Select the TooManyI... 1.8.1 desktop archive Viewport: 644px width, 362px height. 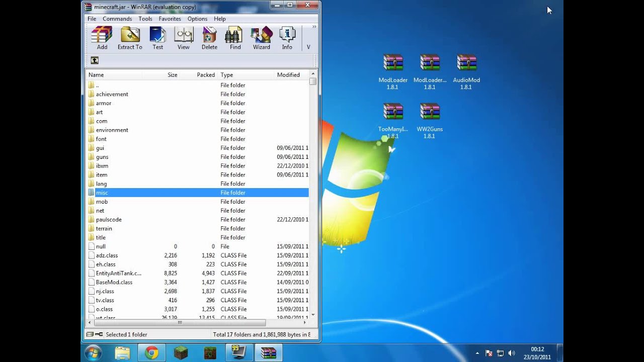(393, 121)
